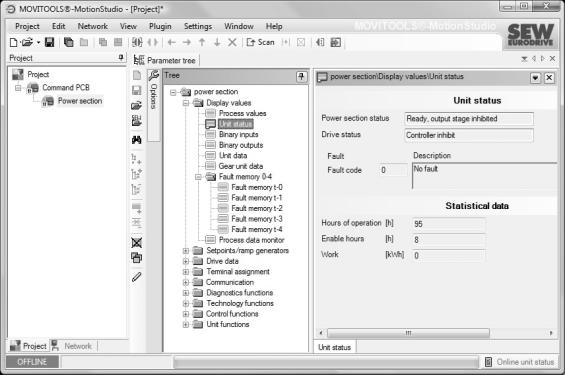This screenshot has width=565, height=375.
Task: Click the New project icon in the toolbar
Action: 13,43
